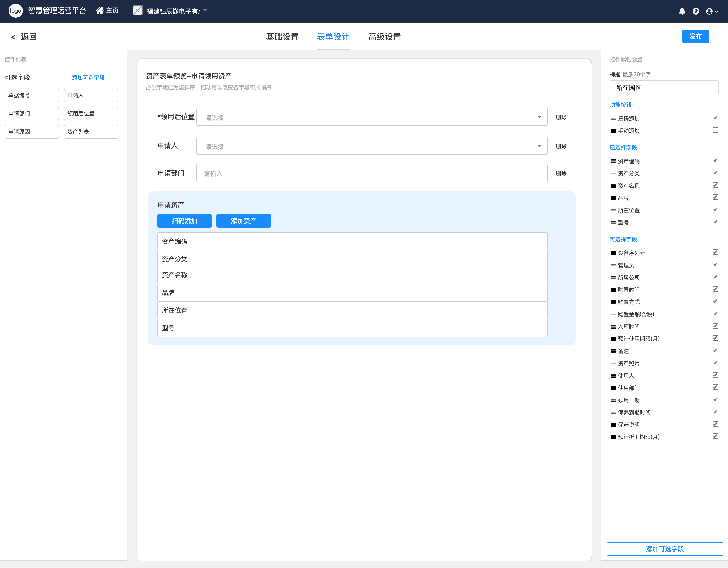Click the 添加资产 button
Viewport: 728px width, 568px height.
(x=243, y=221)
